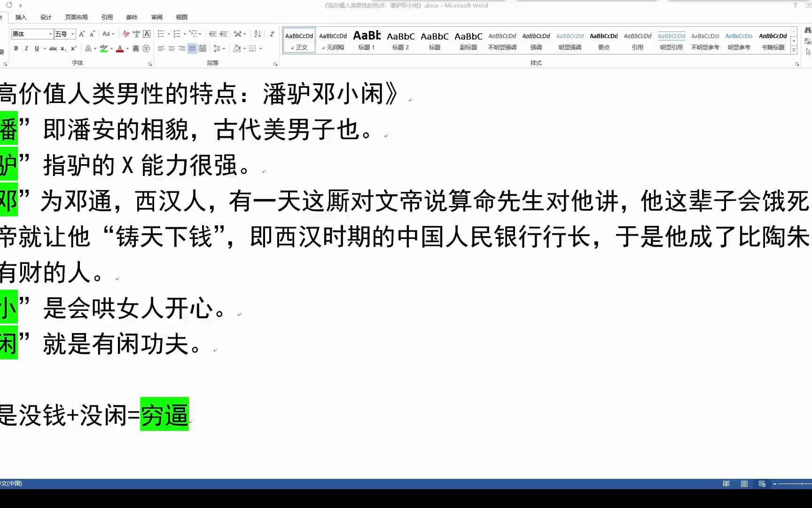
Task: Apply borders
Action: coord(253,48)
